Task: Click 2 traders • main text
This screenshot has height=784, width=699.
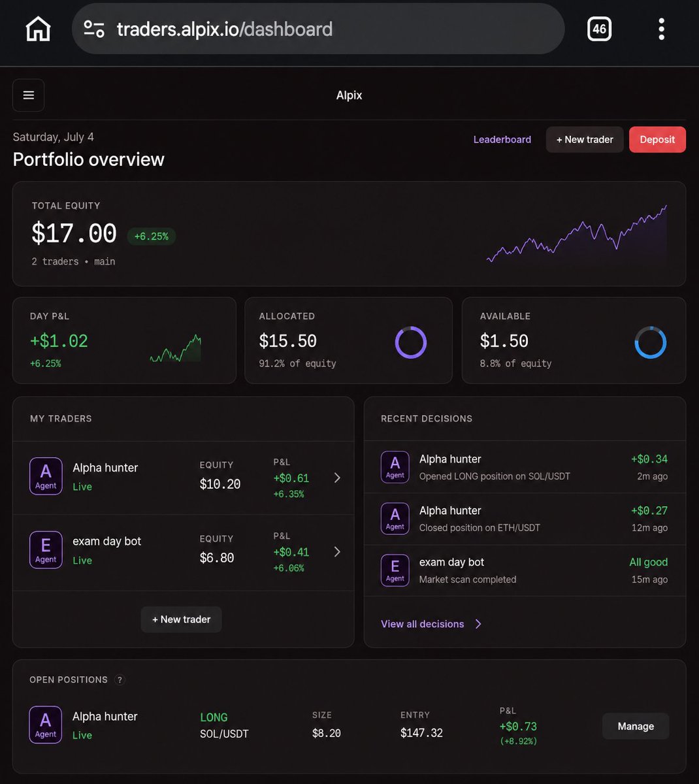Action: (73, 261)
